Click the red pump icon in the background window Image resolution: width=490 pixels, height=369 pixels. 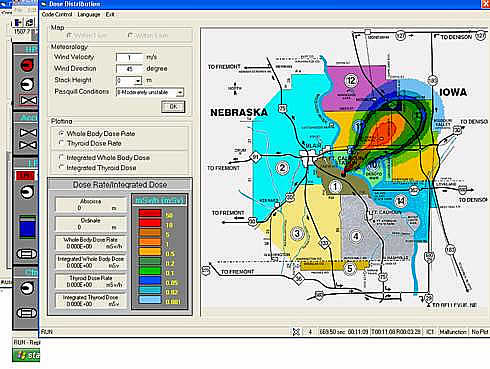coord(27,65)
